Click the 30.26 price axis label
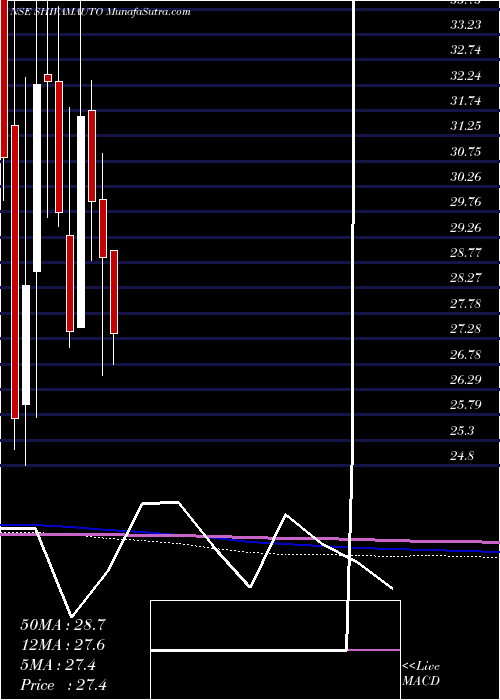 pyautogui.click(x=465, y=177)
